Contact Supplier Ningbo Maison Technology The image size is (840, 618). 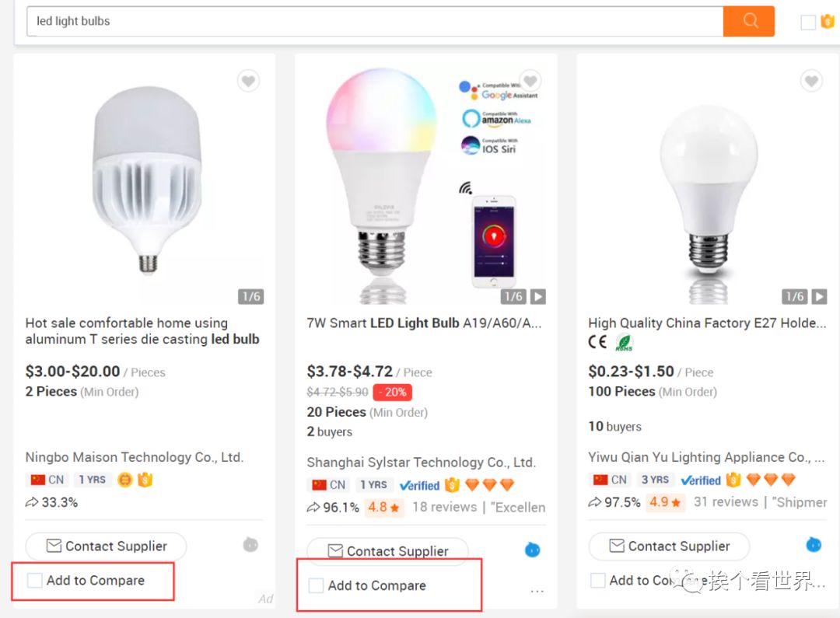107,546
